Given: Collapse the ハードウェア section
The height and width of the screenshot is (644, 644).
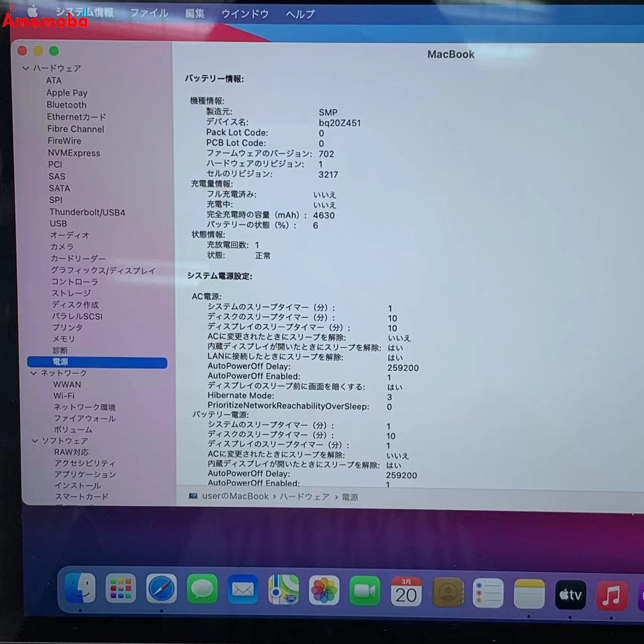Looking at the screenshot, I should (25, 68).
